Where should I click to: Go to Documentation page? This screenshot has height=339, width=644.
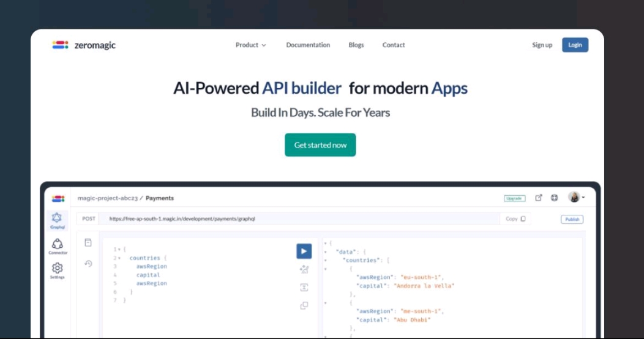tap(308, 45)
